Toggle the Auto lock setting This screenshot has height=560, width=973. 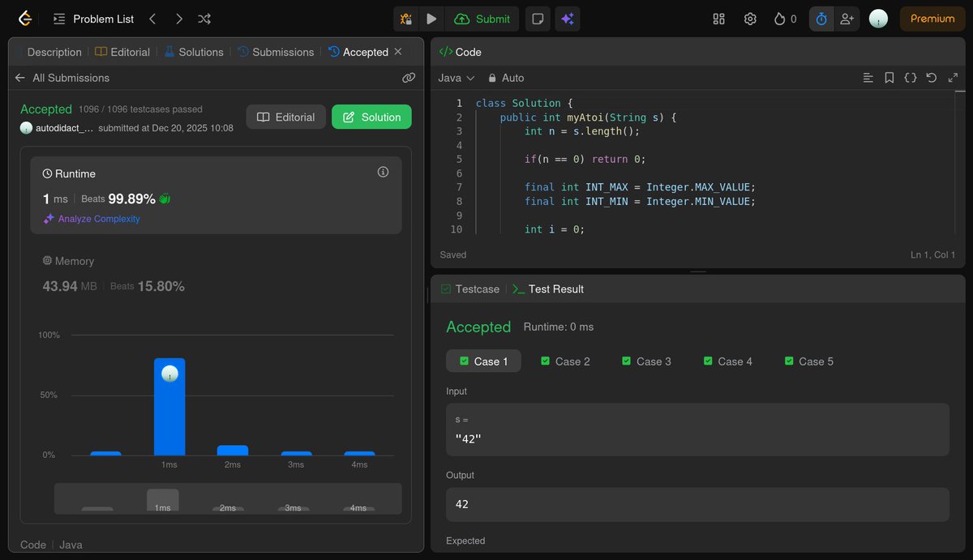pos(506,78)
